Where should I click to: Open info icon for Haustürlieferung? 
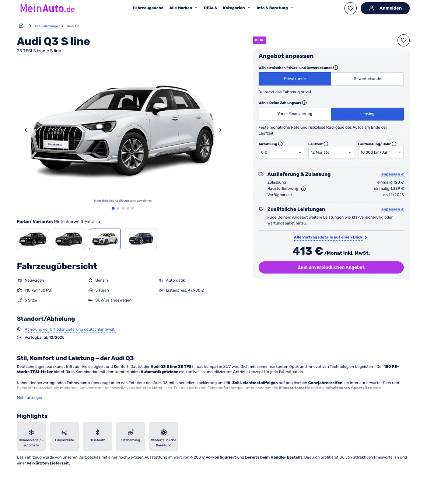coord(304,189)
